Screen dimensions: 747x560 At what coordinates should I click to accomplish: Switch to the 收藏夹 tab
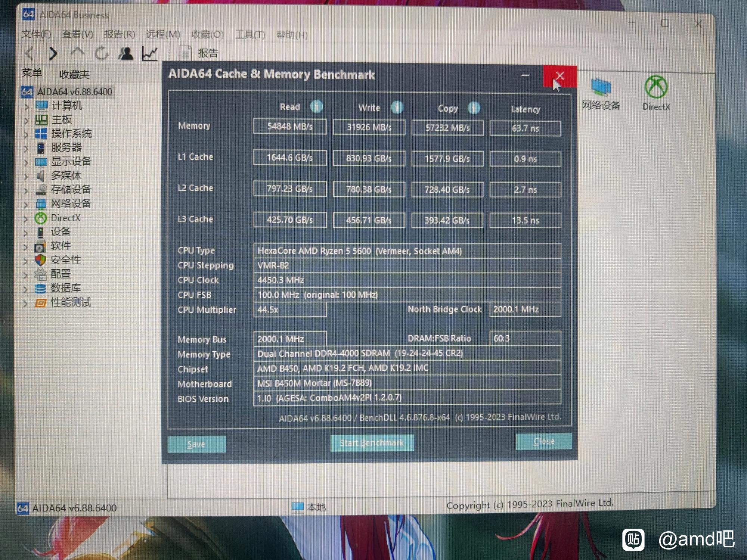74,74
